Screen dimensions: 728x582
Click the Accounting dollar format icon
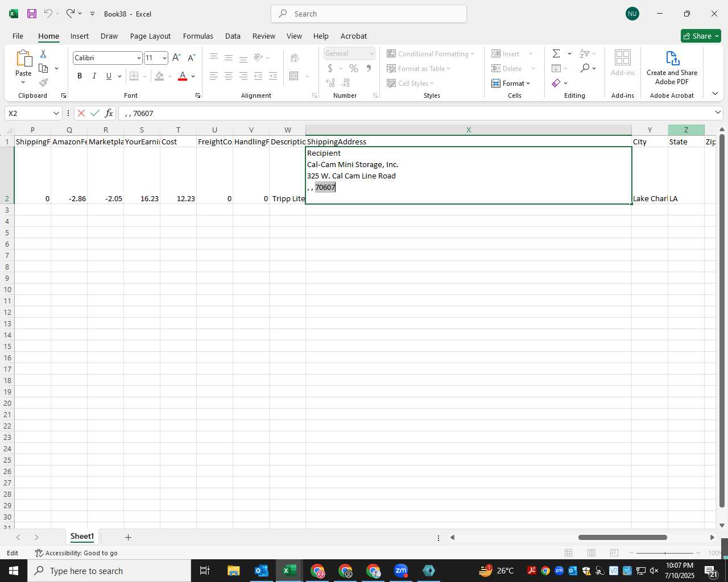(330, 68)
